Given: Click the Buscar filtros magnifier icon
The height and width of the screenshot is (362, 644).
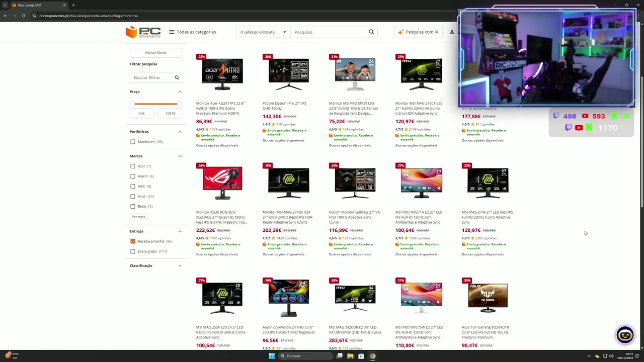Looking at the screenshot, I should pos(177,78).
